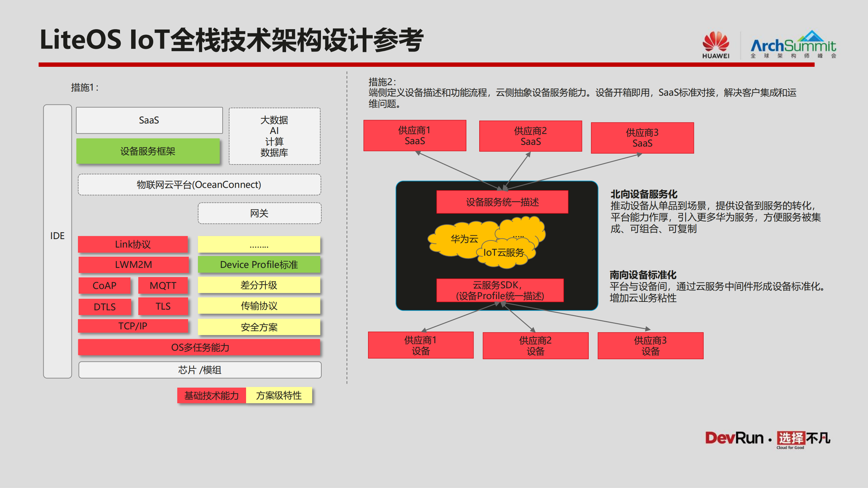
Task: Click the Huawei logo
Action: tap(715, 44)
